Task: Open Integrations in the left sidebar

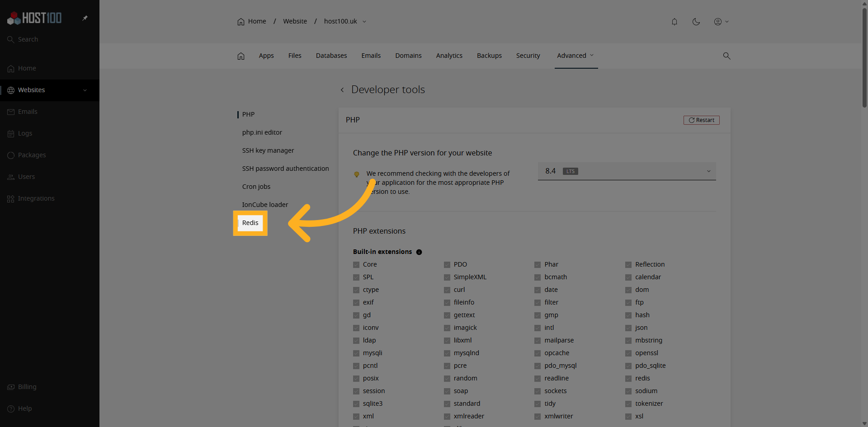Action: [x=36, y=198]
